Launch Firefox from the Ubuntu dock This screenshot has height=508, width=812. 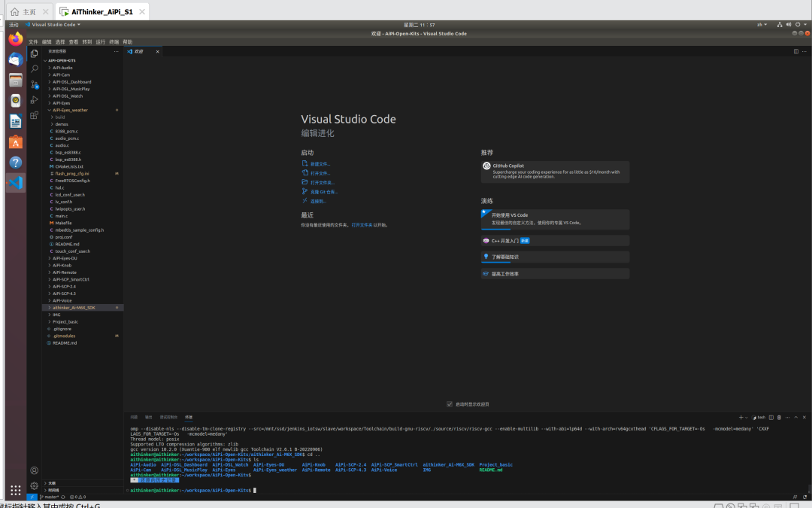coord(16,38)
